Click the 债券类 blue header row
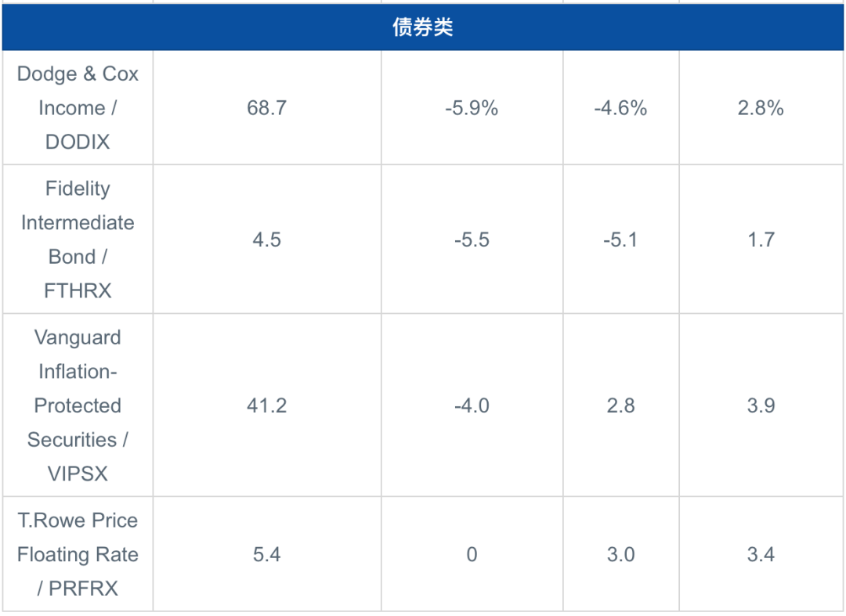Image resolution: width=846 pixels, height=616 pixels. tap(422, 27)
